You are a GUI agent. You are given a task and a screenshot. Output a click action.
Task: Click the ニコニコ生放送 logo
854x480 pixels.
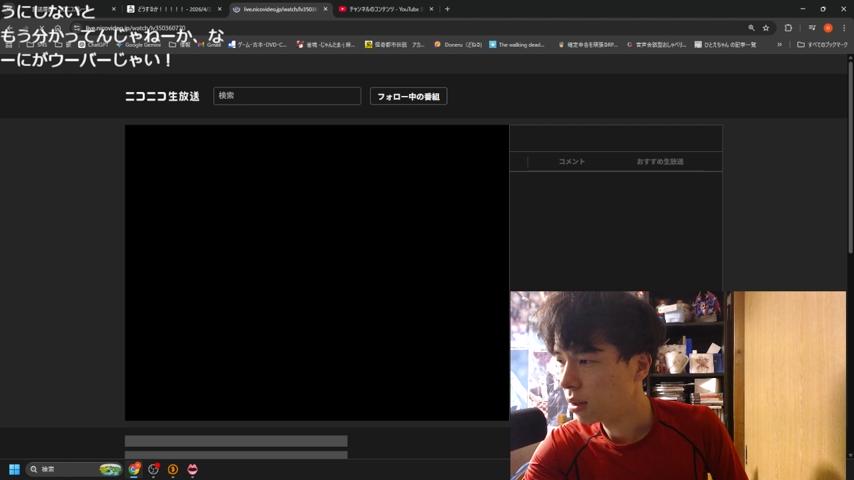click(162, 96)
